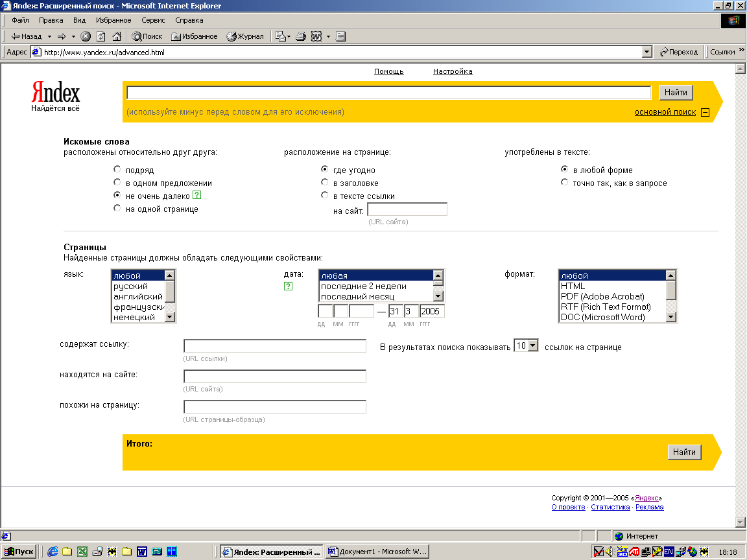Select 'в тексте ссылки' radio option

(324, 194)
